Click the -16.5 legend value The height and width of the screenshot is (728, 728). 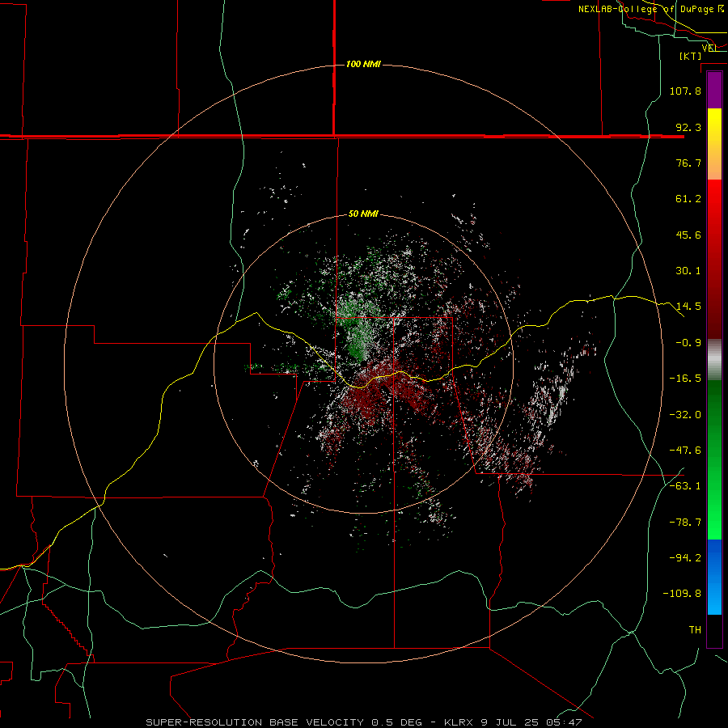point(685,379)
